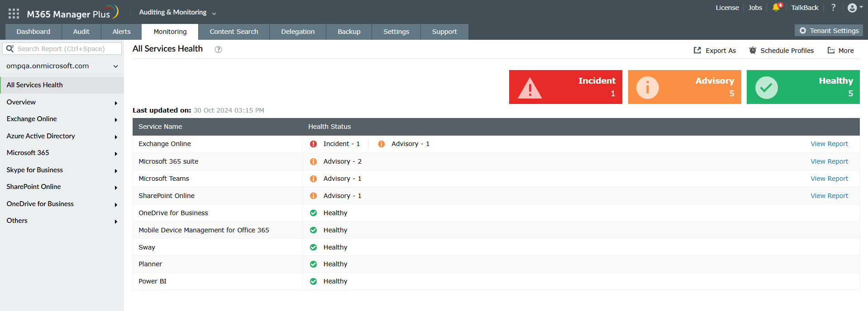Viewport: 868px width, 311px height.
Task: Open the ompqa.onmicrosoft.com tenant dropdown
Action: (62, 66)
